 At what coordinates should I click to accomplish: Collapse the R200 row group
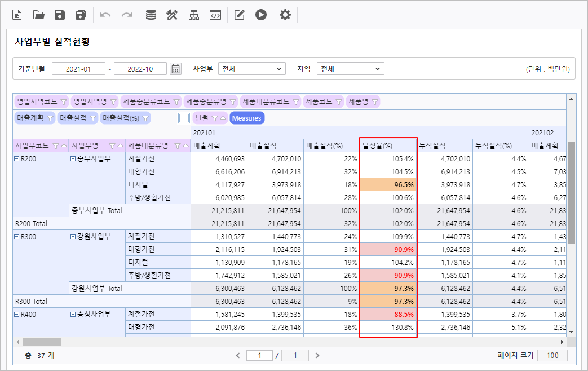(x=17, y=159)
